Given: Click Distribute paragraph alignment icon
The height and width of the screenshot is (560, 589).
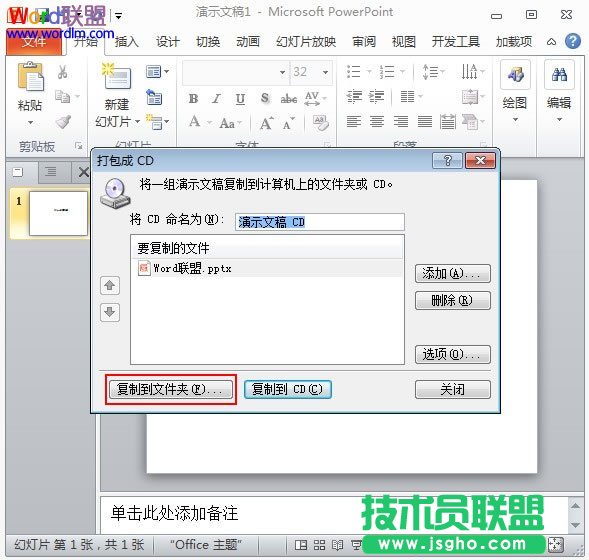Looking at the screenshot, I should pyautogui.click(x=448, y=122).
